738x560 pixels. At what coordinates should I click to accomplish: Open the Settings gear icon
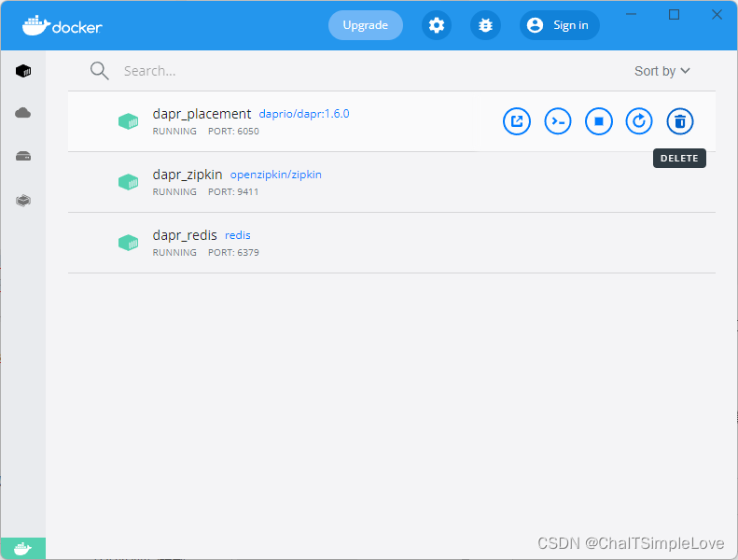(437, 25)
